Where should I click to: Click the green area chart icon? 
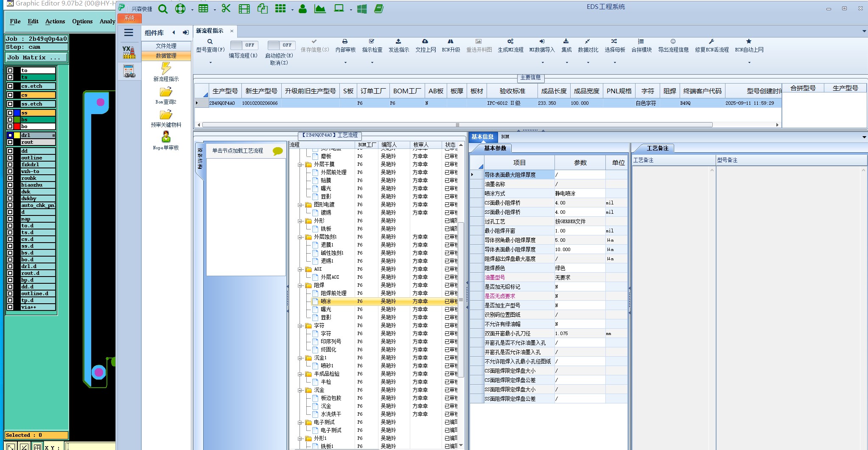(320, 9)
